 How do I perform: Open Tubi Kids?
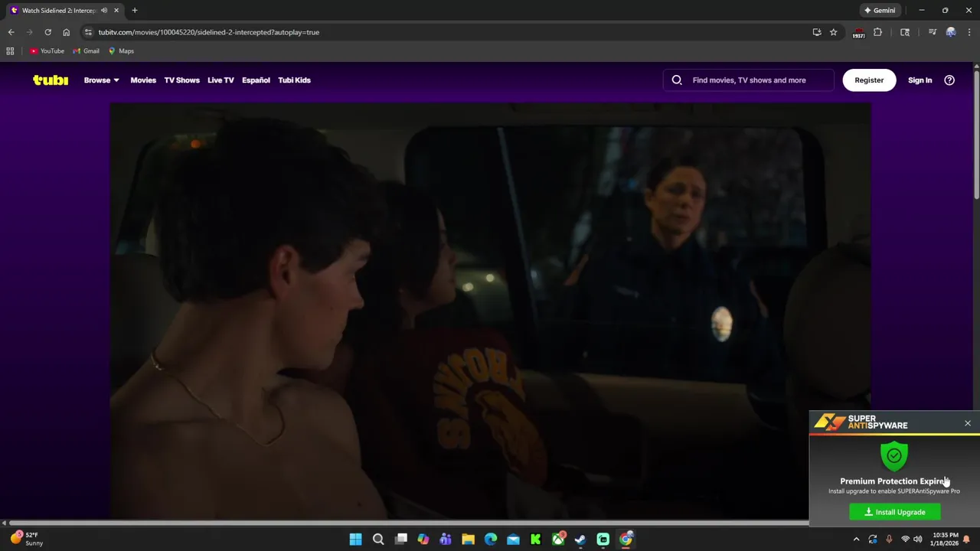pos(294,80)
